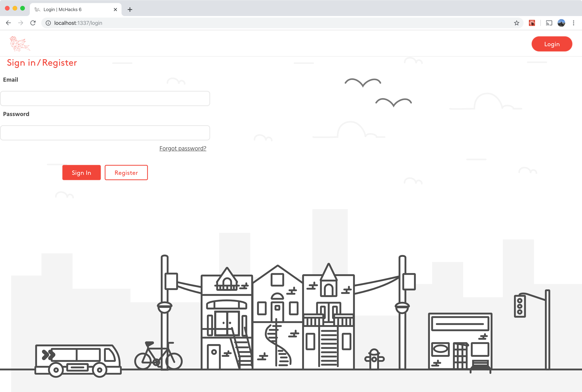Click the Login button in header

coord(552,44)
